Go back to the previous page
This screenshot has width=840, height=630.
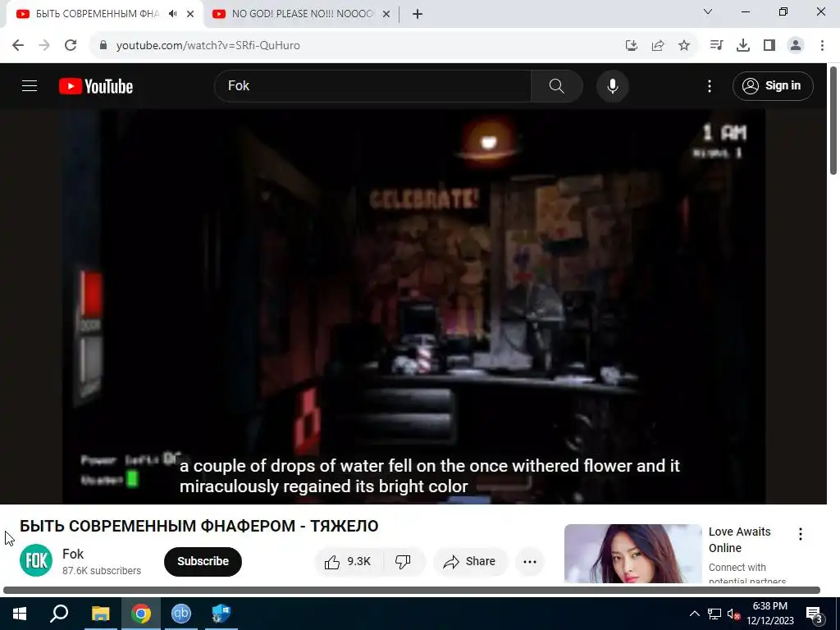(18, 46)
